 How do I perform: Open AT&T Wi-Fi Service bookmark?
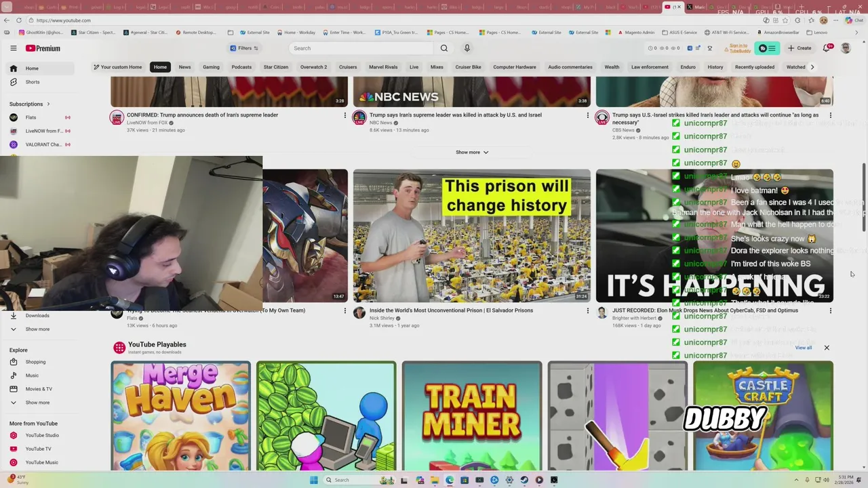726,33
